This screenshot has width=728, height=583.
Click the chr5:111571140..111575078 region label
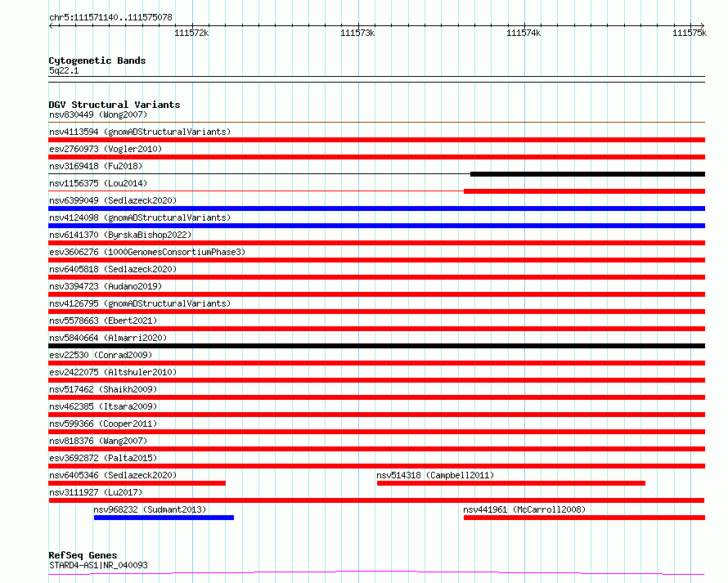[x=110, y=17]
